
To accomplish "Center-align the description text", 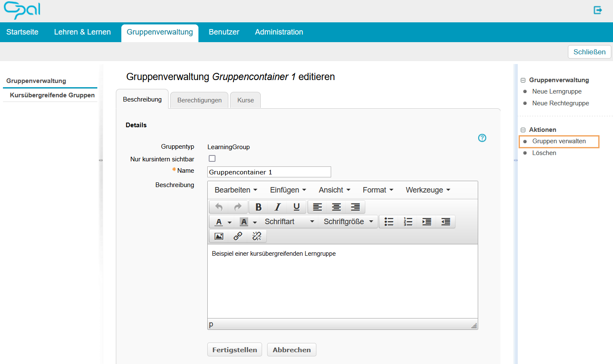I will [x=336, y=207].
